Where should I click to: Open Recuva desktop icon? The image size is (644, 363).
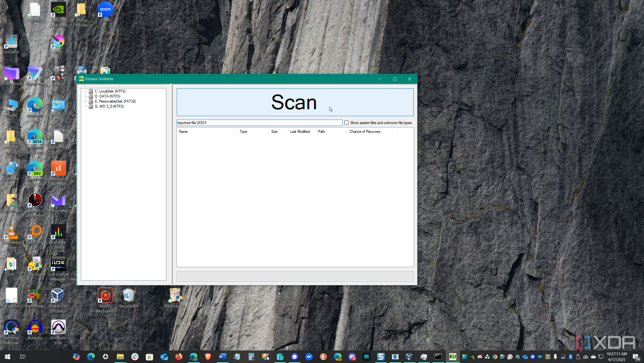click(x=35, y=267)
